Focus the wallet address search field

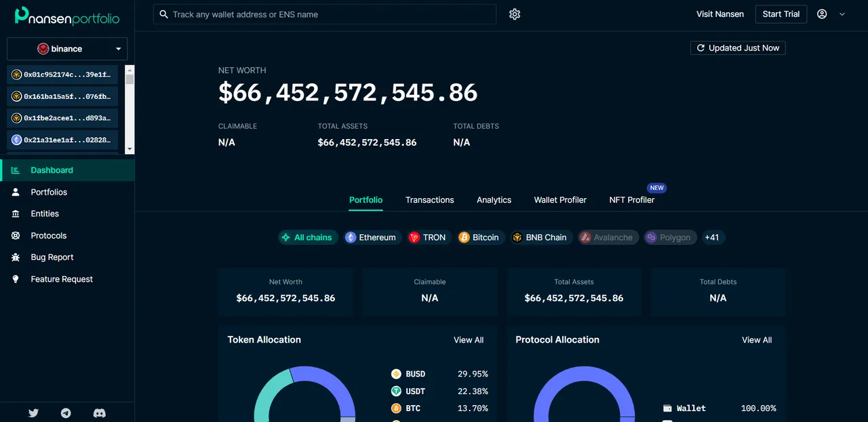click(325, 14)
